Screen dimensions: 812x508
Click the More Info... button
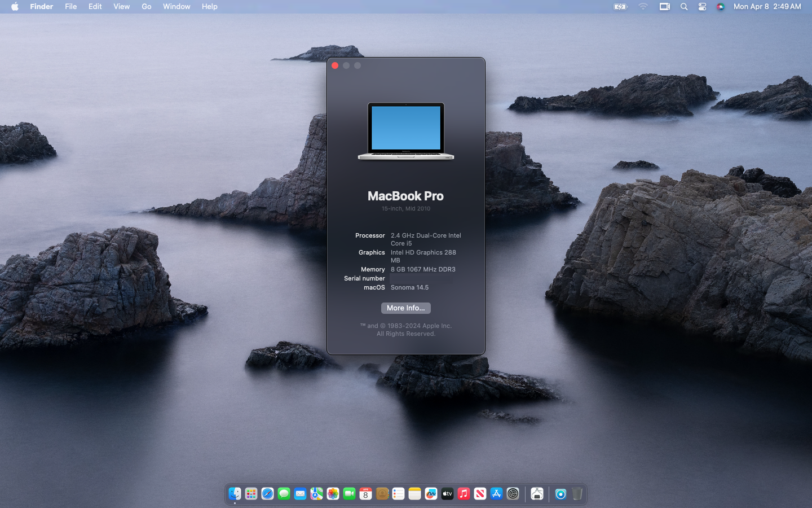(x=406, y=308)
